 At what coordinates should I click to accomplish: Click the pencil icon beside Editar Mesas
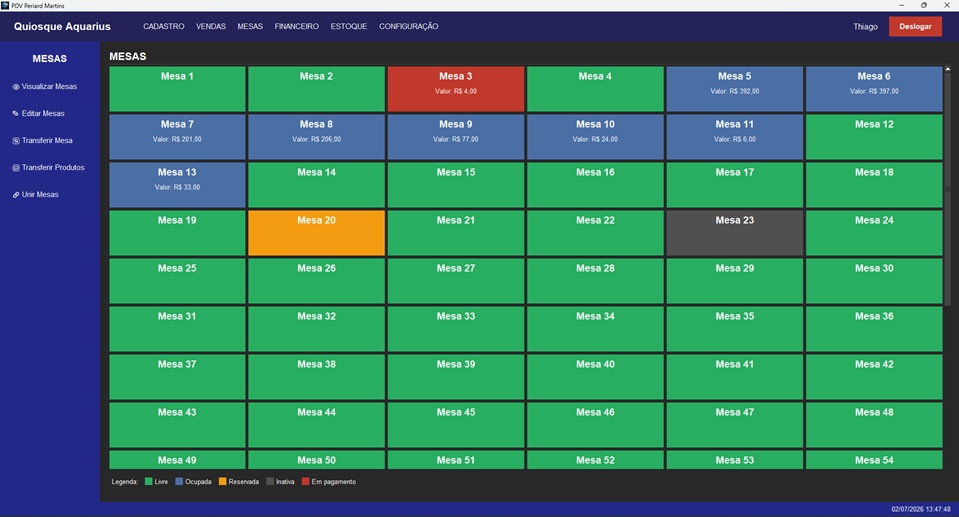(16, 114)
